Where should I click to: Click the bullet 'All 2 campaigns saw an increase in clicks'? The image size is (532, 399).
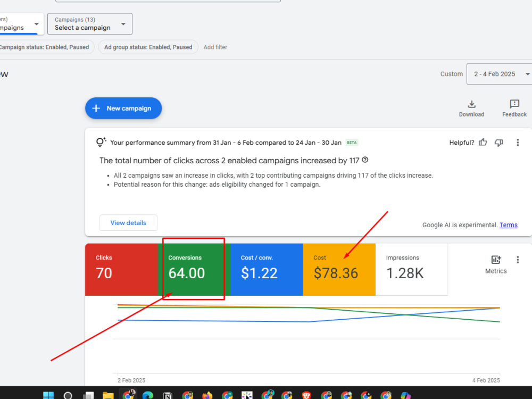pos(273,176)
